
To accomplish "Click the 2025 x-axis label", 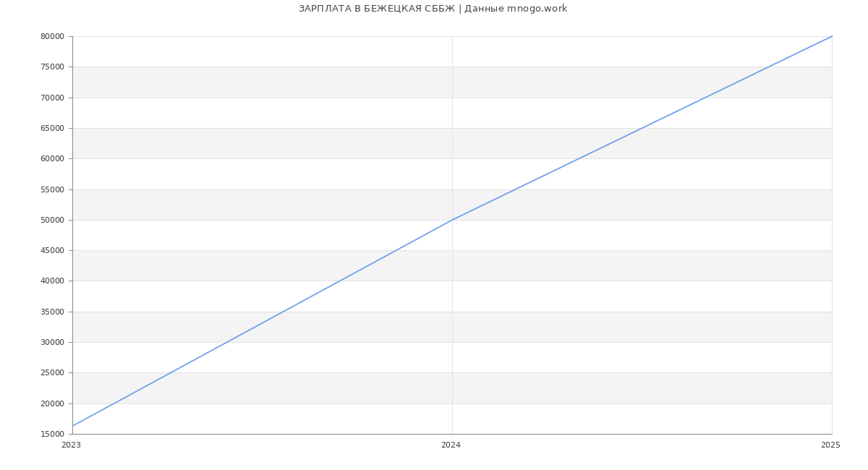I will point(830,445).
